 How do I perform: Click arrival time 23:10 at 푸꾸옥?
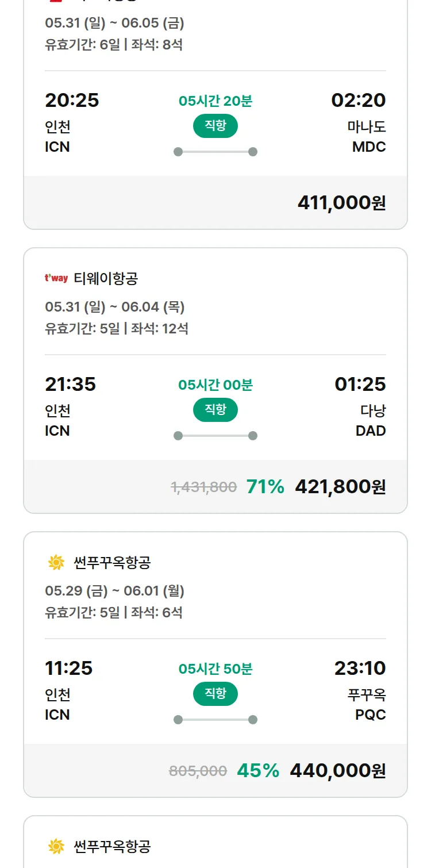(360, 668)
